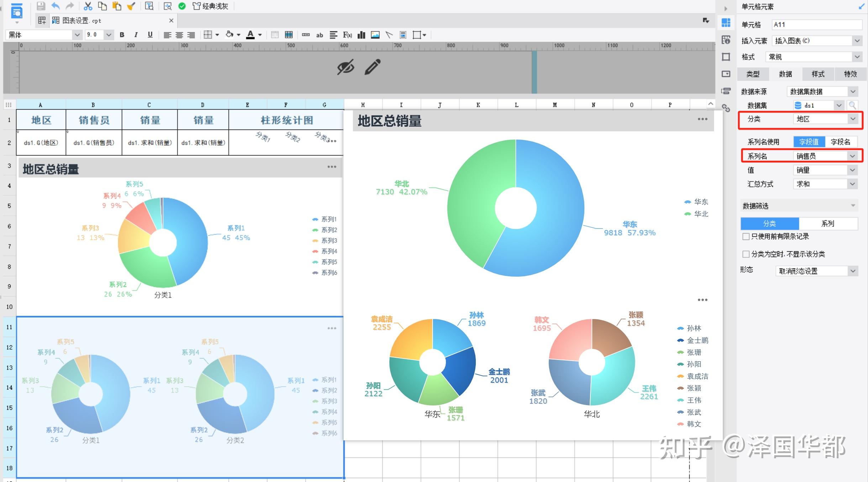Open the 分类 dropdown showing 地区
868x482 pixels.
pyautogui.click(x=852, y=119)
